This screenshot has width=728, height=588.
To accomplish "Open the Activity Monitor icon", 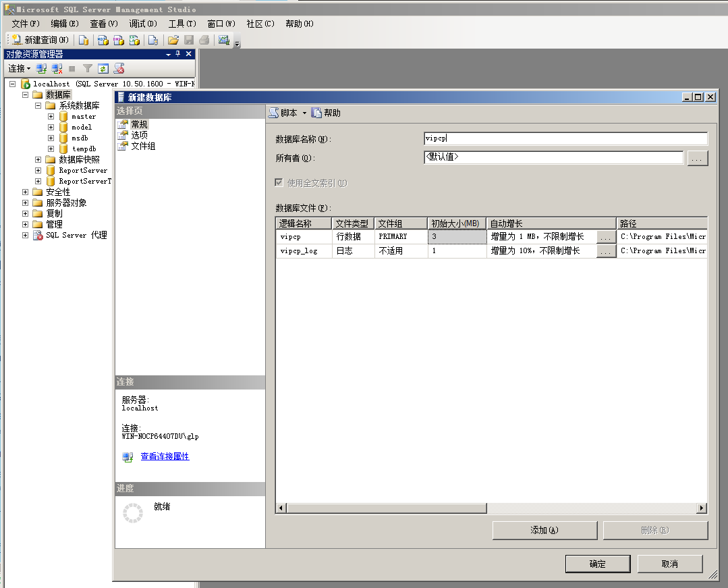I will point(224,40).
